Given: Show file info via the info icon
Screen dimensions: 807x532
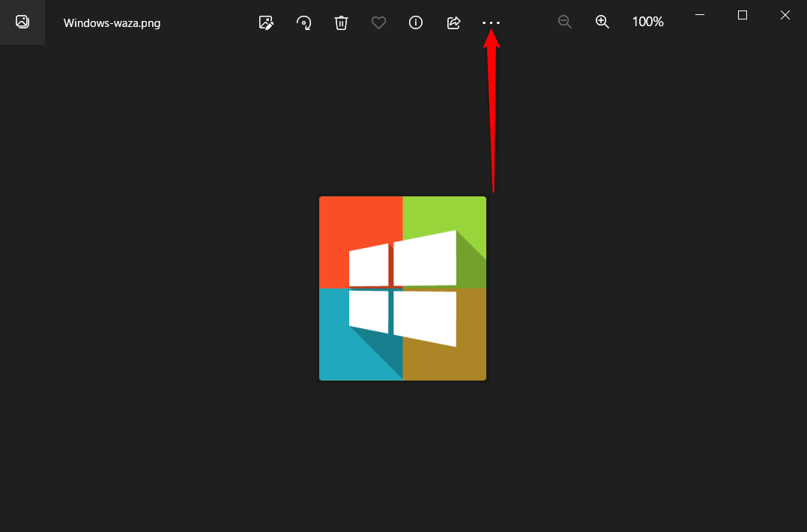Looking at the screenshot, I should click(x=416, y=22).
